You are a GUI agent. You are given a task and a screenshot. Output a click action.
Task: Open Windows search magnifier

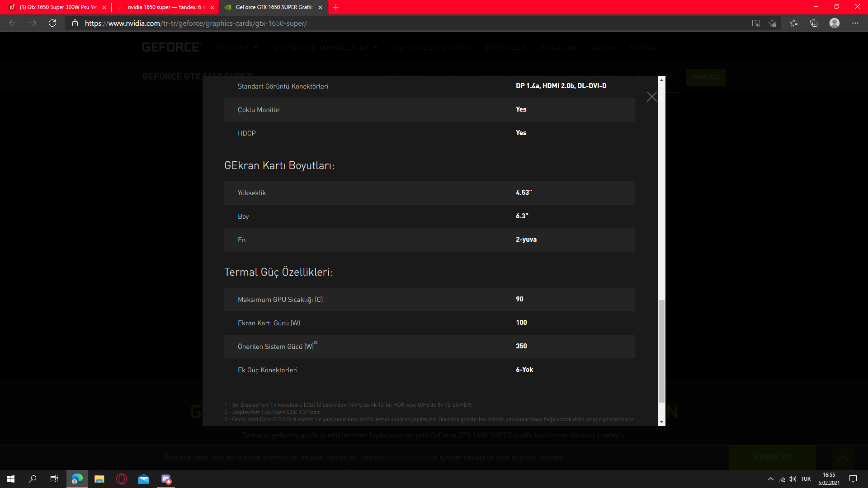(33, 479)
